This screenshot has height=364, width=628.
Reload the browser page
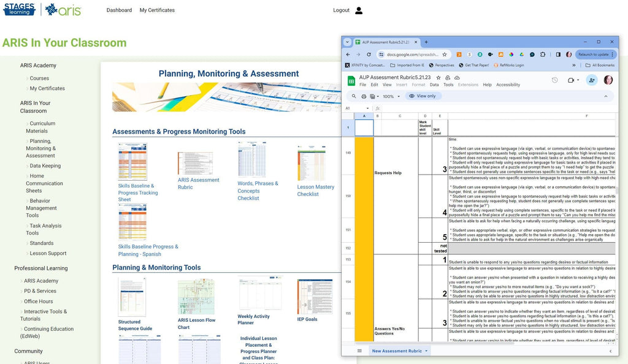click(367, 55)
